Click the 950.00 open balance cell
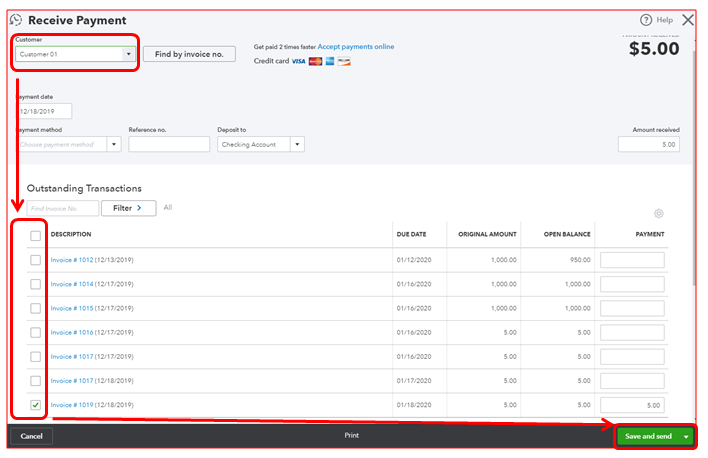Image resolution: width=708 pixels, height=458 pixels. click(580, 260)
